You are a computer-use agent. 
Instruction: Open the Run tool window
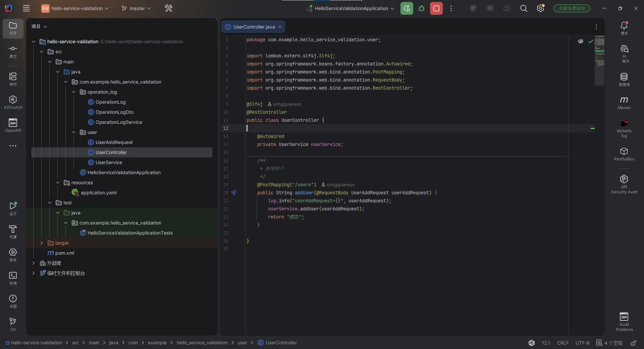[x=13, y=208]
